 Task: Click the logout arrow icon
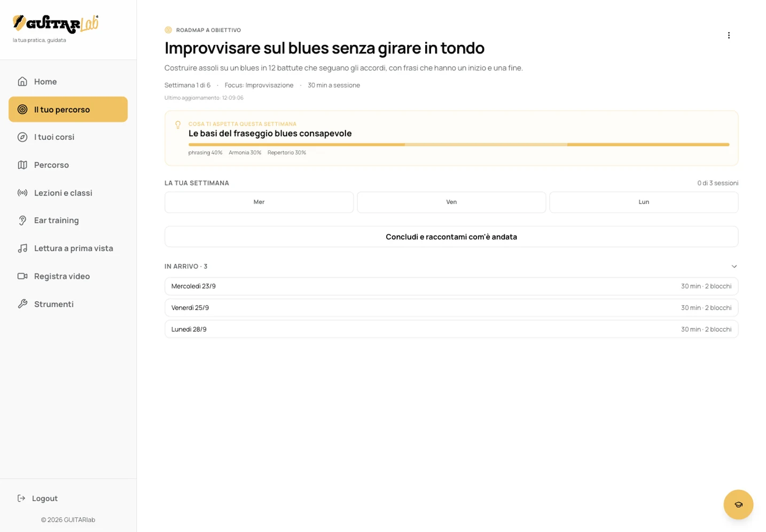coord(21,498)
